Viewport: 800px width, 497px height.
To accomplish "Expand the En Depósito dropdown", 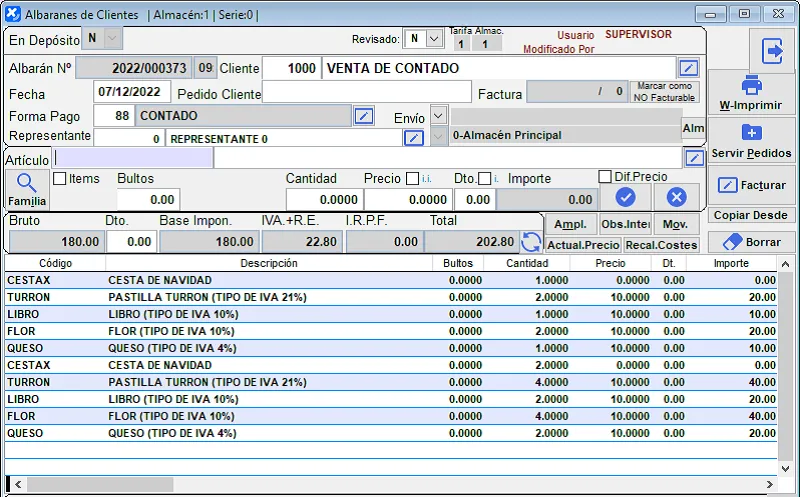I will pyautogui.click(x=112, y=38).
